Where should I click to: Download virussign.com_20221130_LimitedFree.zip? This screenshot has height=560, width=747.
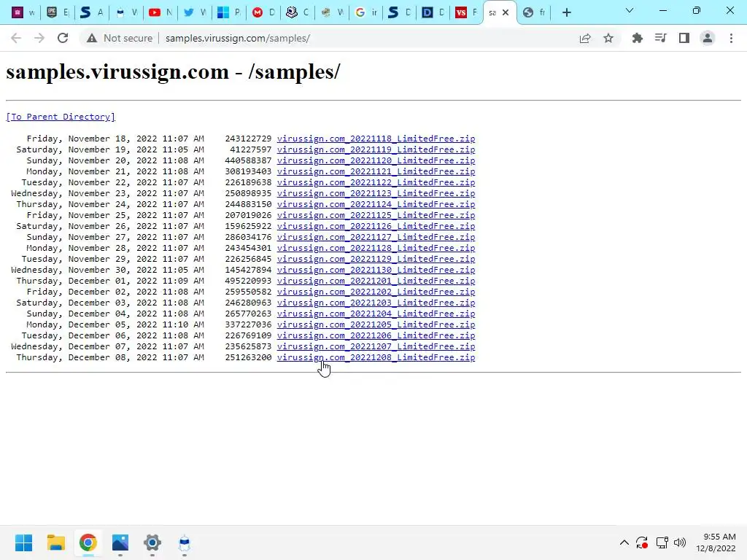[376, 270]
